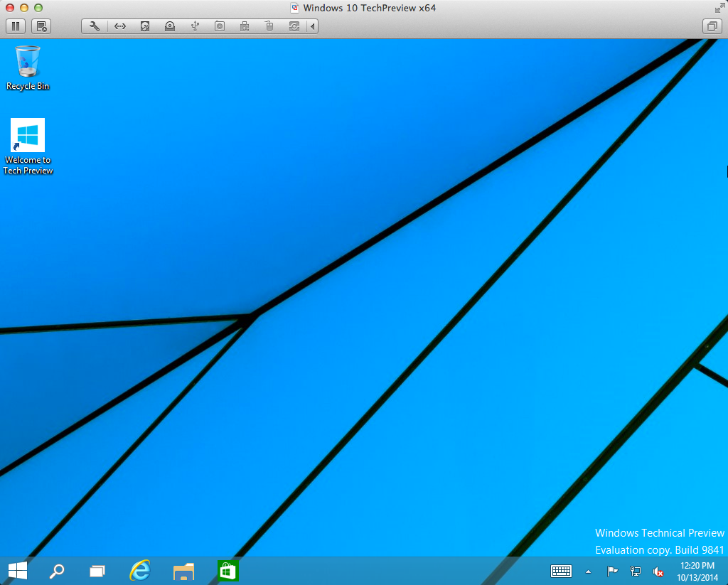Show hidden tray icons arrow
Viewport: 728px width, 585px height.
pyautogui.click(x=588, y=571)
